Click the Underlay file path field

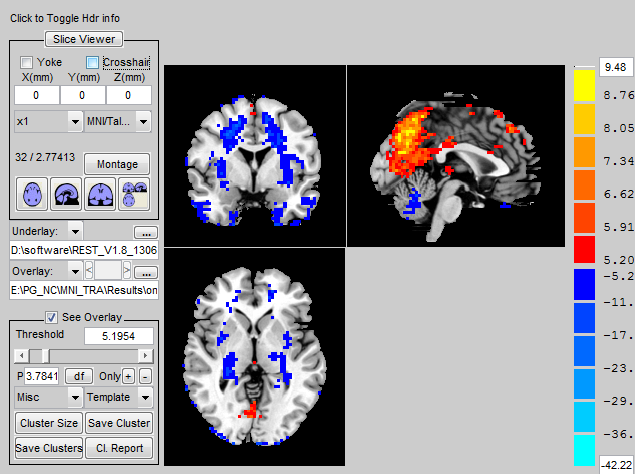click(84, 250)
